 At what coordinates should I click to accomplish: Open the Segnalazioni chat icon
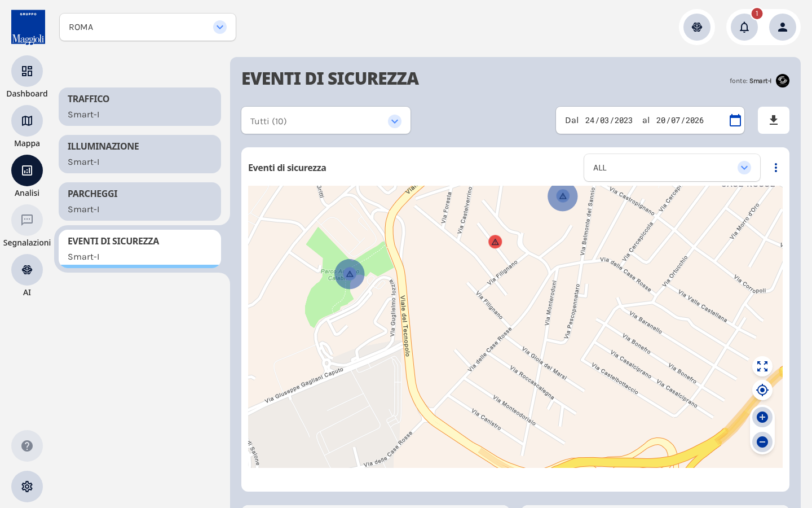click(x=27, y=220)
